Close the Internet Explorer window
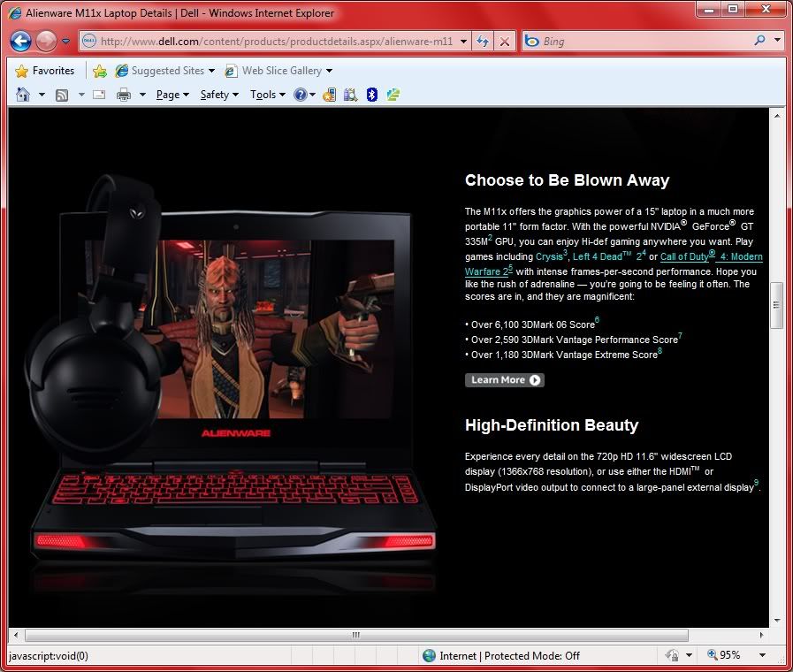The width and height of the screenshot is (793, 672). click(x=766, y=10)
